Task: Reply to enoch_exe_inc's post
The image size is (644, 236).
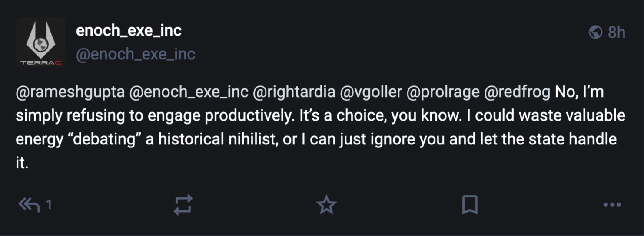Action: pyautogui.click(x=30, y=204)
